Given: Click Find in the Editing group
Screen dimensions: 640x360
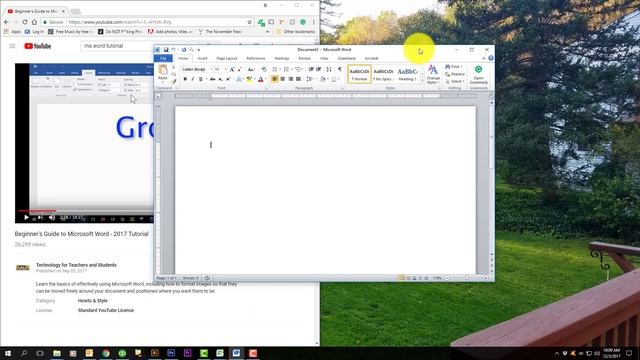Looking at the screenshot, I should 453,67.
